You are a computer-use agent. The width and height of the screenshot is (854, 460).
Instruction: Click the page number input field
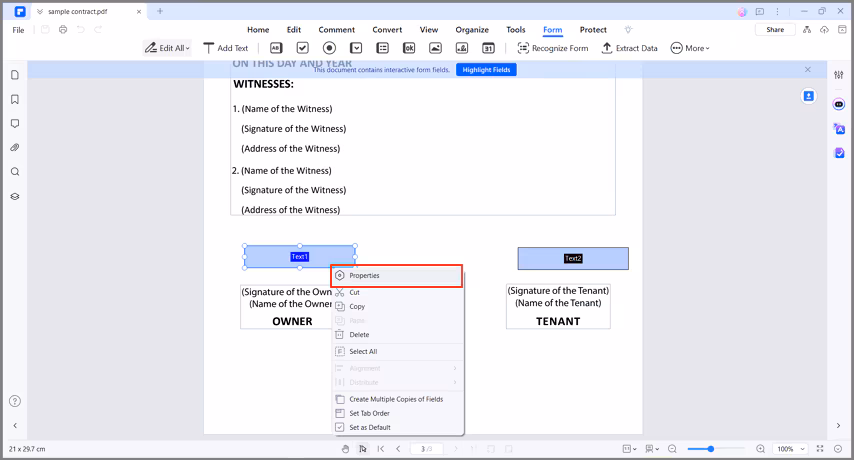(426, 449)
